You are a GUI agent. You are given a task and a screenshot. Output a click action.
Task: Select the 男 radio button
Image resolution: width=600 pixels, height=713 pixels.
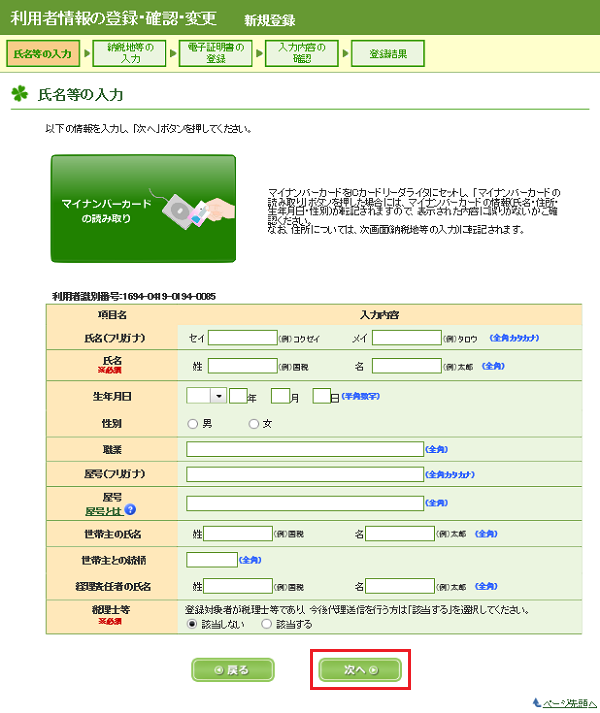pyautogui.click(x=192, y=424)
